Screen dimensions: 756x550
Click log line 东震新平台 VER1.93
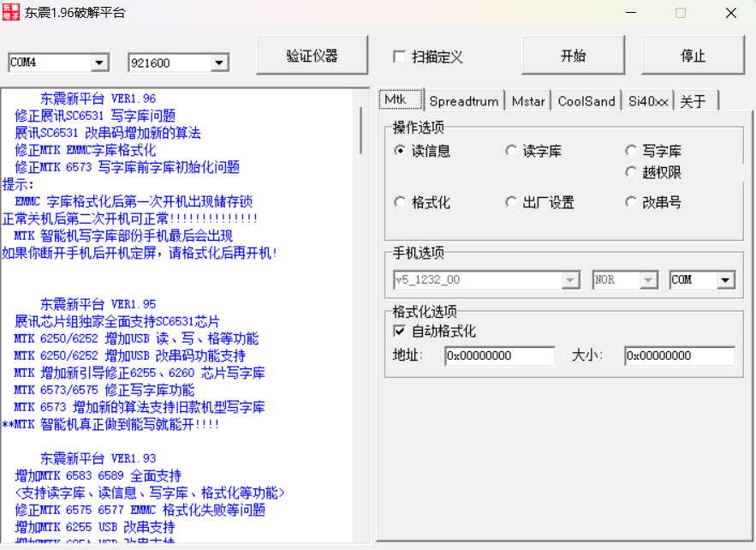coord(98,458)
